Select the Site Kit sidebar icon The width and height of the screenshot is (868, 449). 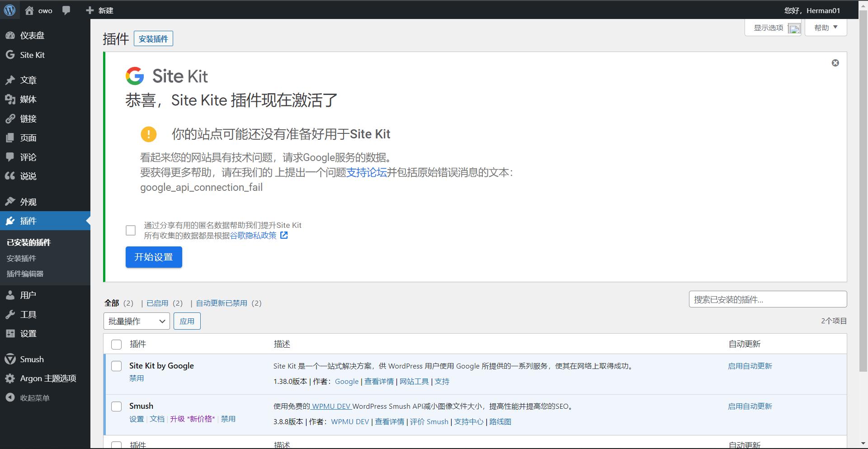10,55
